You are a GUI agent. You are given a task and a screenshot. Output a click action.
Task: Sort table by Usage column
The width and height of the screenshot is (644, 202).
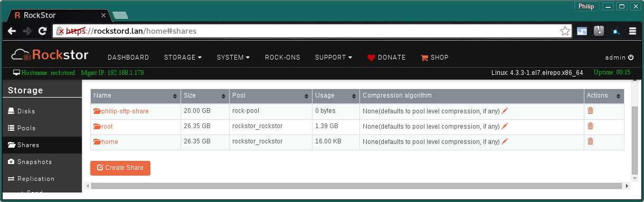pos(354,96)
